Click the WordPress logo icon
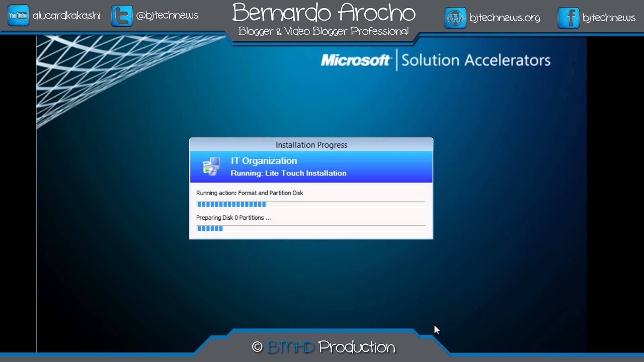 click(x=455, y=18)
